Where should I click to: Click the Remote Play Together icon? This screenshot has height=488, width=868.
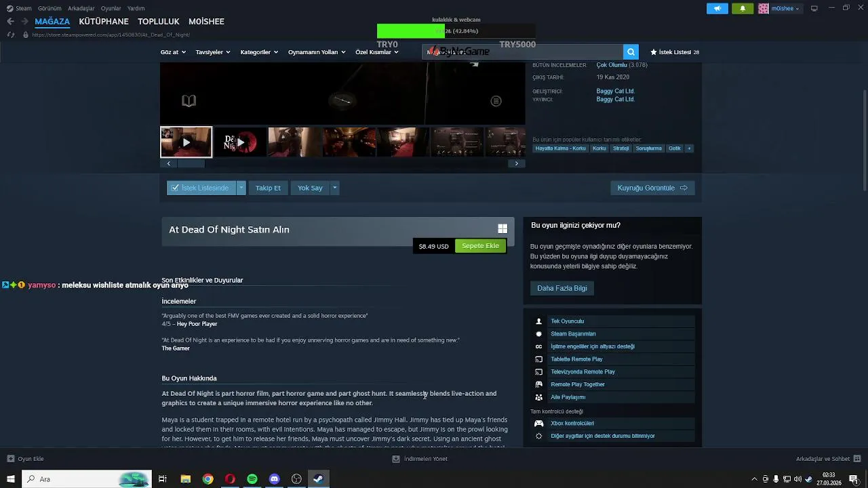[539, 384]
